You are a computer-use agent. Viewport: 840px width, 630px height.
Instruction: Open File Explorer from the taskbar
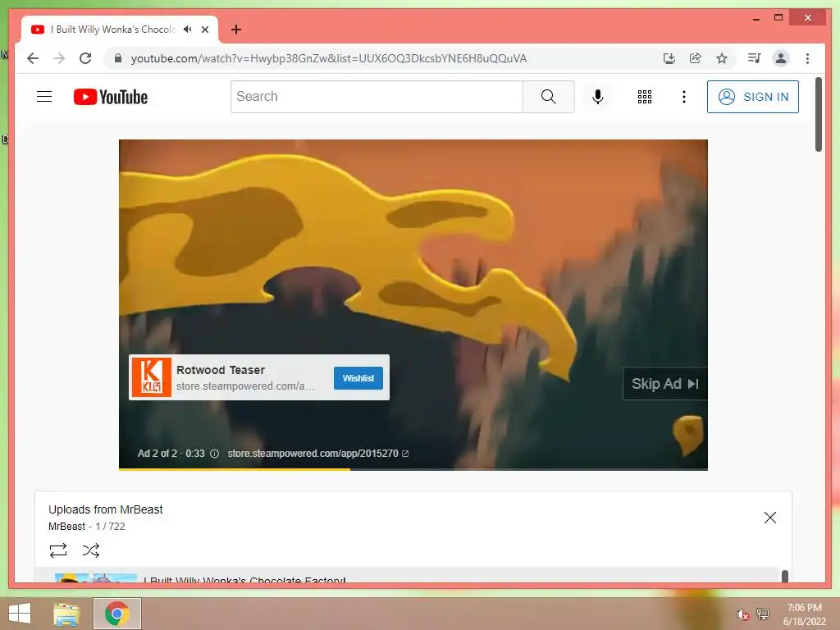[66, 614]
